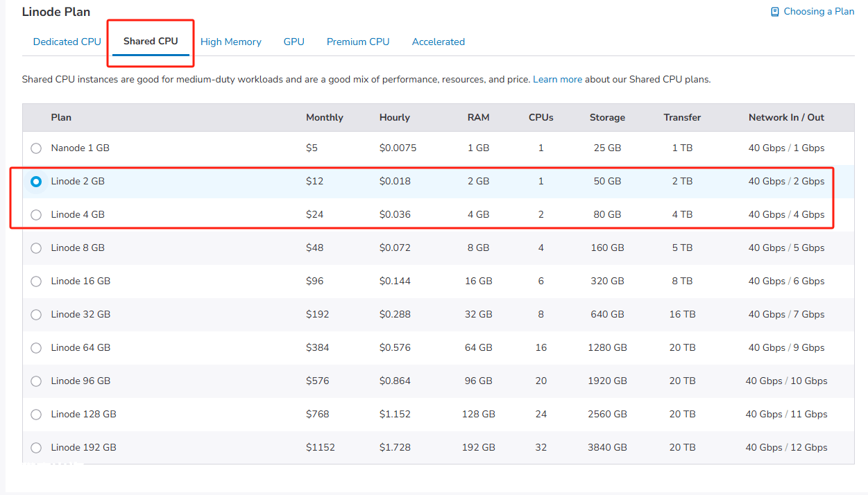This screenshot has width=868, height=495.
Task: Click the $192 monthly price
Action: tap(318, 314)
